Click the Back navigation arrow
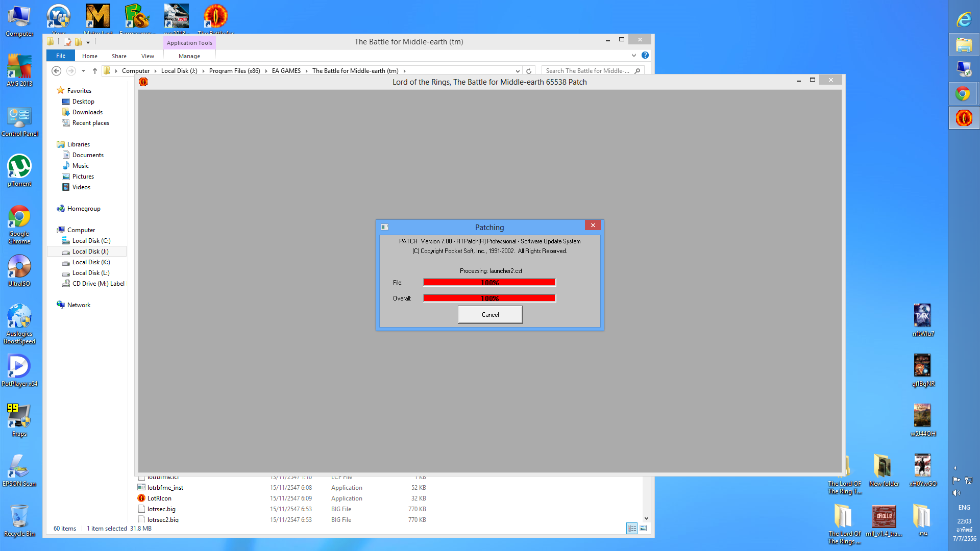980x551 pixels. (x=57, y=71)
